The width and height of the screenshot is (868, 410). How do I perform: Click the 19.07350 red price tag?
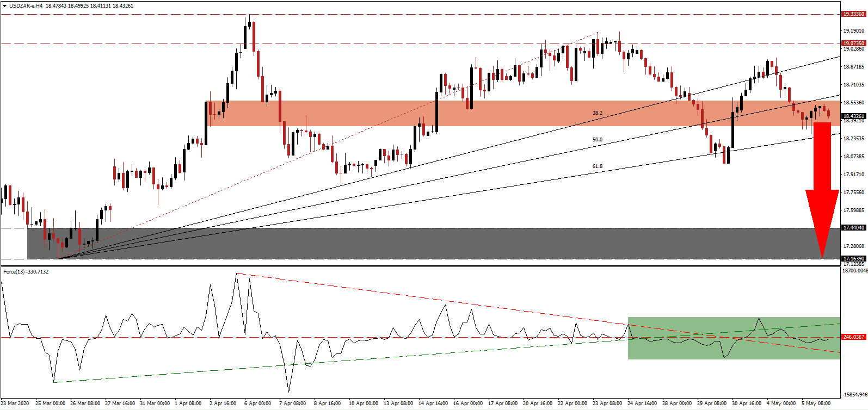(853, 44)
